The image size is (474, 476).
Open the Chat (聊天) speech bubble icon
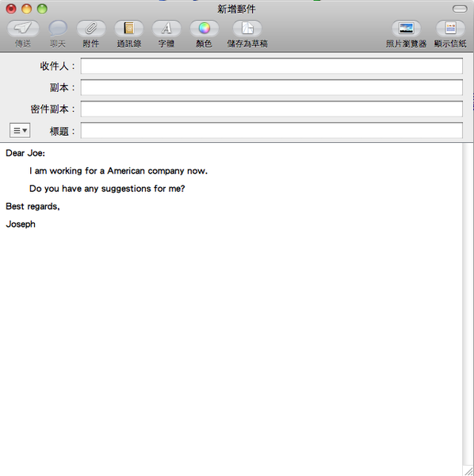click(x=58, y=29)
